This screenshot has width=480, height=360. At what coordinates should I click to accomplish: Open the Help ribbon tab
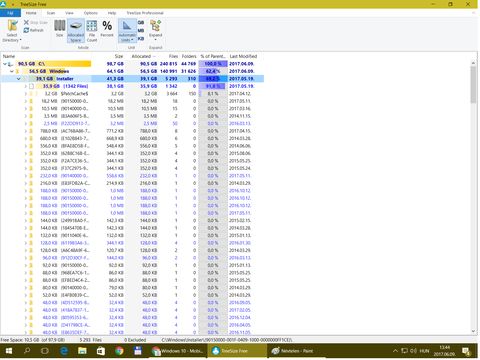[x=112, y=13]
